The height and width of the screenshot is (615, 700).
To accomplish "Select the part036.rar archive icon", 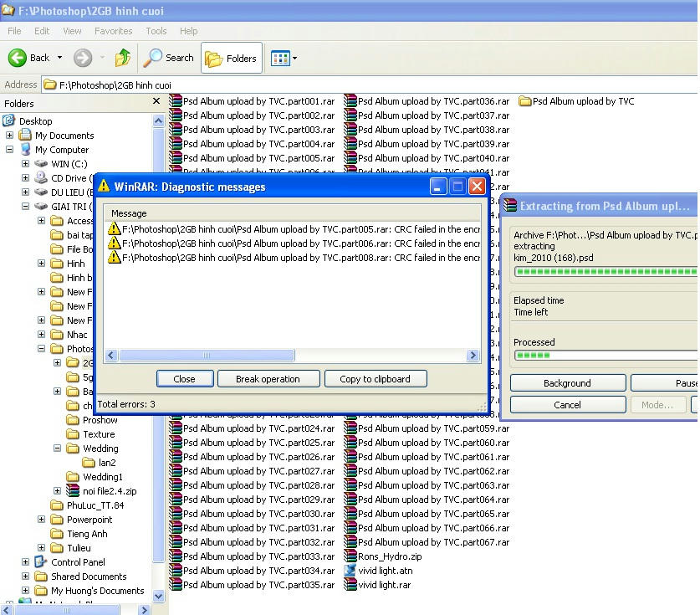I will [350, 101].
